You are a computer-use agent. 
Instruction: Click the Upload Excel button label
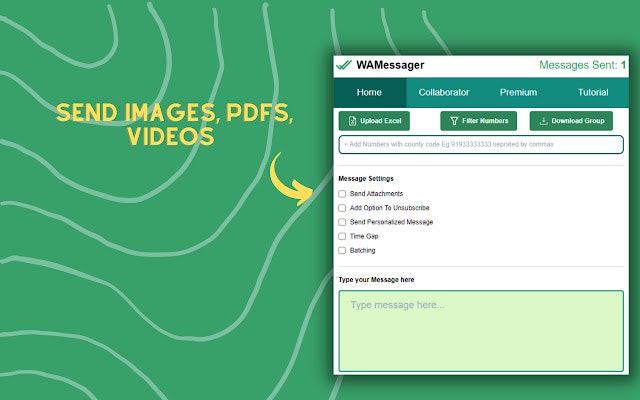(381, 121)
